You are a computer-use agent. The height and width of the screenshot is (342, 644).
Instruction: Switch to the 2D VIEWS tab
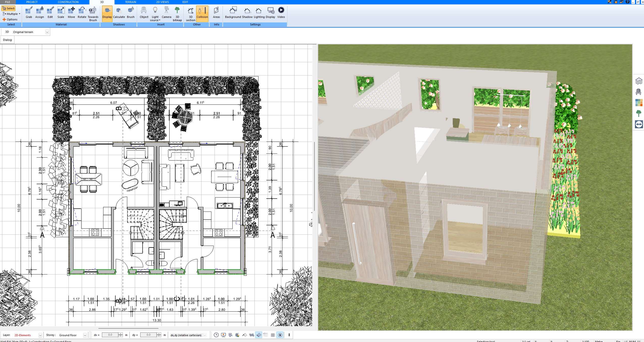[163, 2]
